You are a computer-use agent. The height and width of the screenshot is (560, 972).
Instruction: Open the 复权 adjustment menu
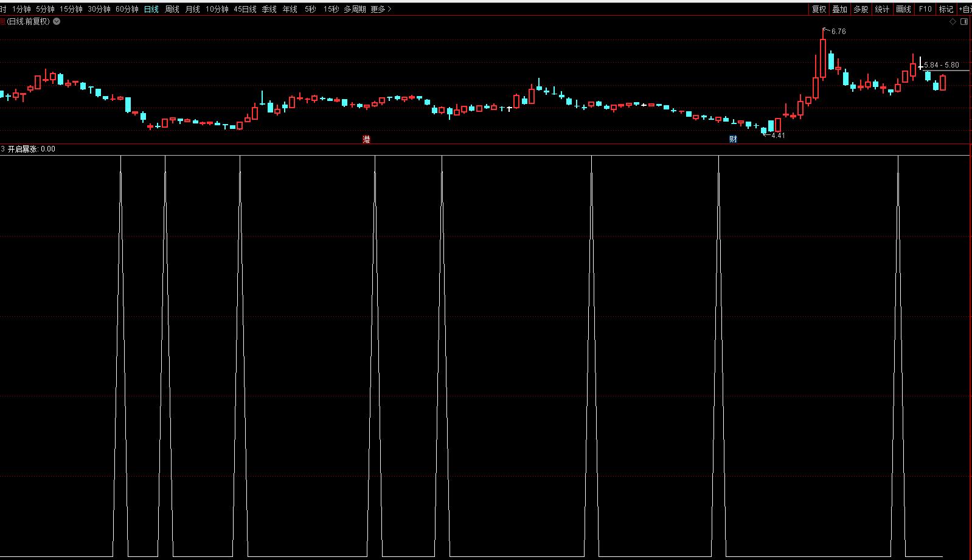tap(819, 9)
